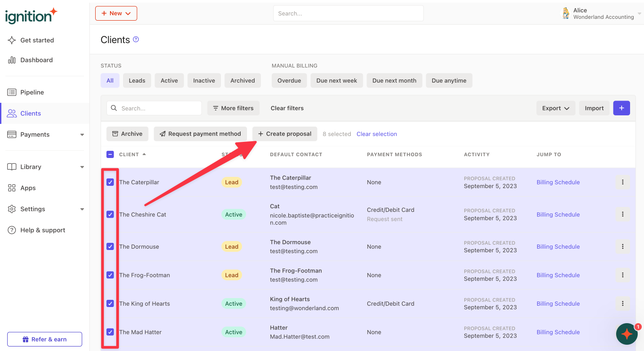Click the Clear selection link
This screenshot has width=644, height=351.
point(376,134)
